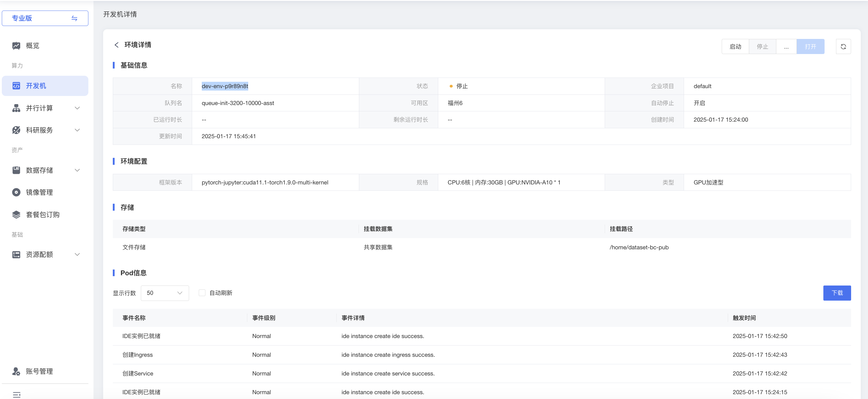Select 开发机 in the sidebar
Viewport: 868px width, 399px height.
(45, 86)
